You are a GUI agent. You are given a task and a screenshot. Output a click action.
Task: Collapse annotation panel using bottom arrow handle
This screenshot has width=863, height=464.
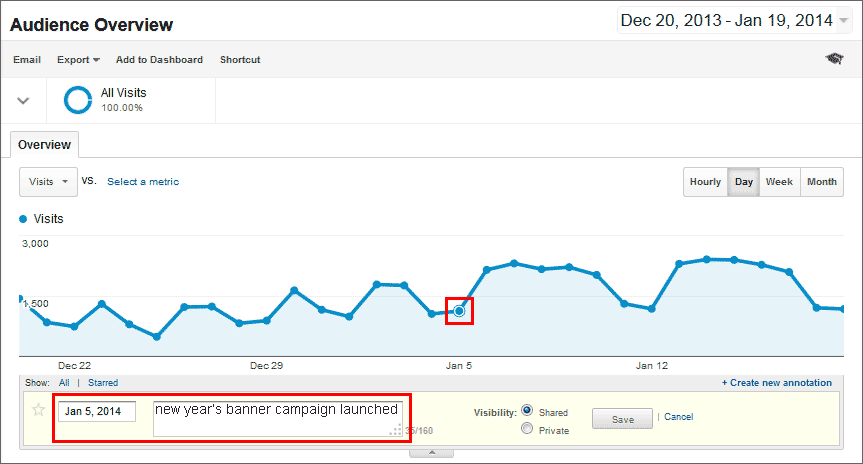pyautogui.click(x=432, y=453)
